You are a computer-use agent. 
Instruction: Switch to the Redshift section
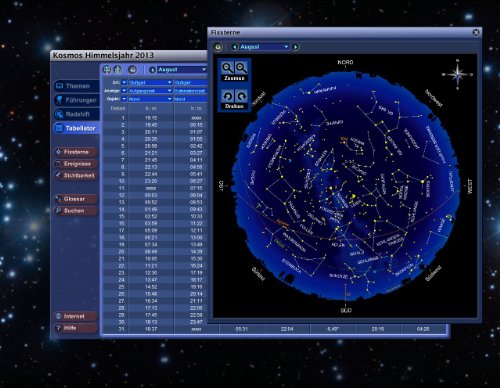(76, 114)
